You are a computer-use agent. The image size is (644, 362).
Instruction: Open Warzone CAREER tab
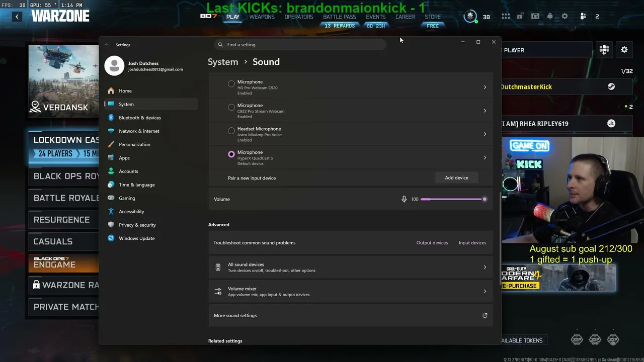(x=405, y=17)
